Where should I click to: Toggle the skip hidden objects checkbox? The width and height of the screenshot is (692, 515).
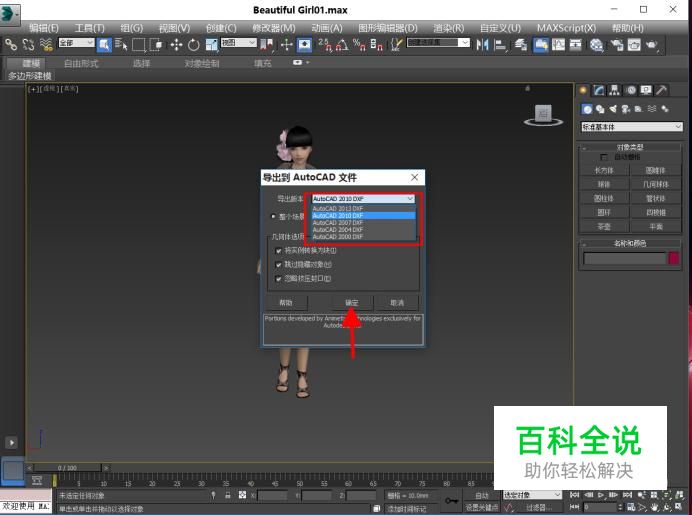[278, 265]
